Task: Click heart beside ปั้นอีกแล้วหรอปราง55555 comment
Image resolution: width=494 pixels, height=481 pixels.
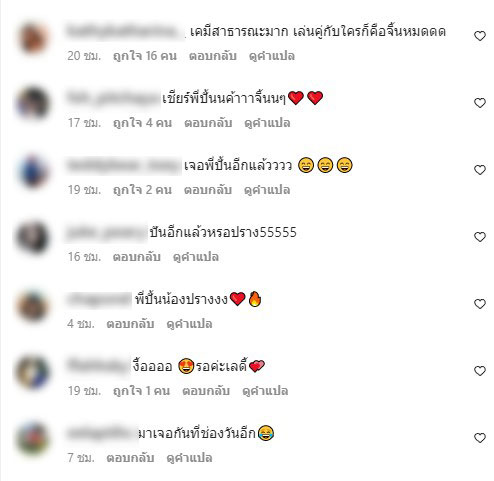Action: click(x=480, y=237)
